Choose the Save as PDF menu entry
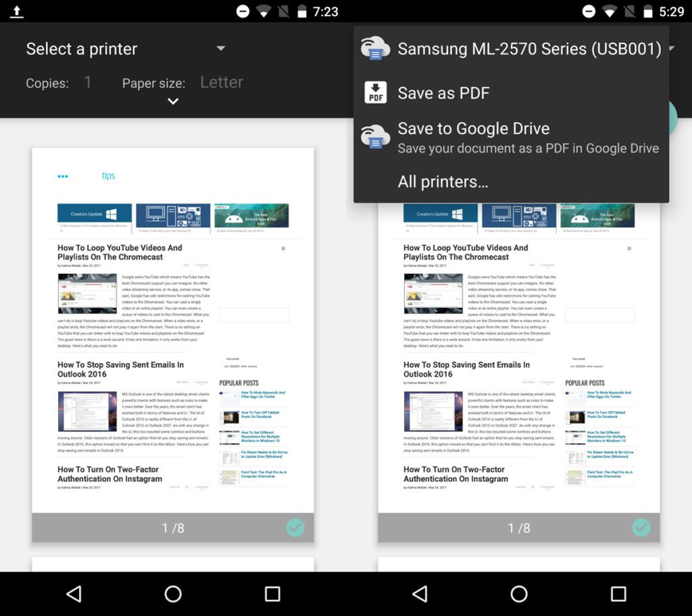692x616 pixels. click(444, 93)
